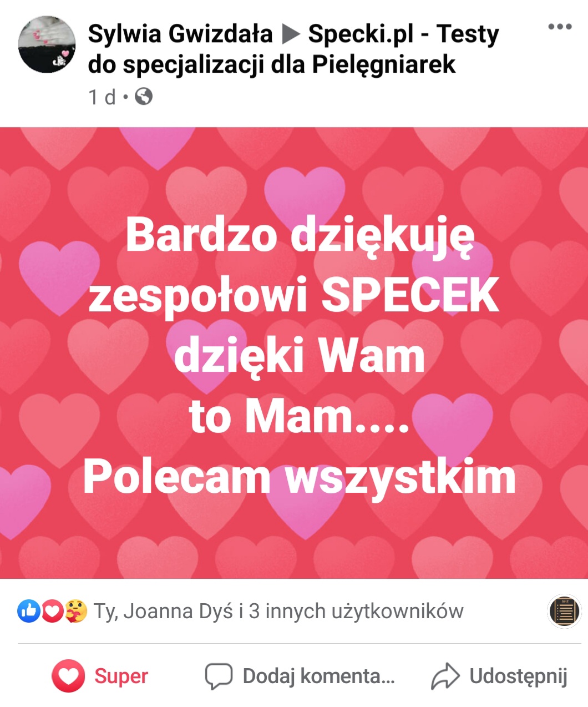Image resolution: width=588 pixels, height=707 pixels.
Task: Open Sylwia Gwizdała's profile picture
Action: pyautogui.click(x=47, y=44)
